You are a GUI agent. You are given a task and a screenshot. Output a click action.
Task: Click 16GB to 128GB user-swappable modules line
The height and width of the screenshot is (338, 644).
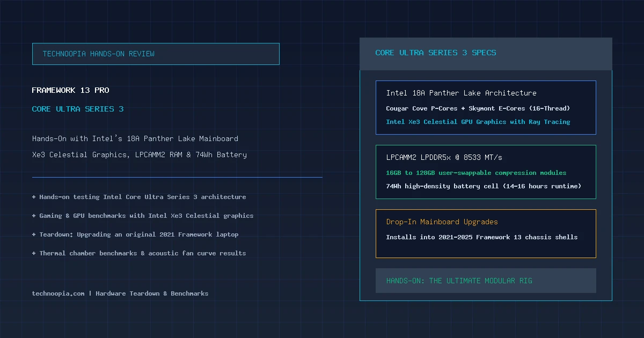(477, 173)
